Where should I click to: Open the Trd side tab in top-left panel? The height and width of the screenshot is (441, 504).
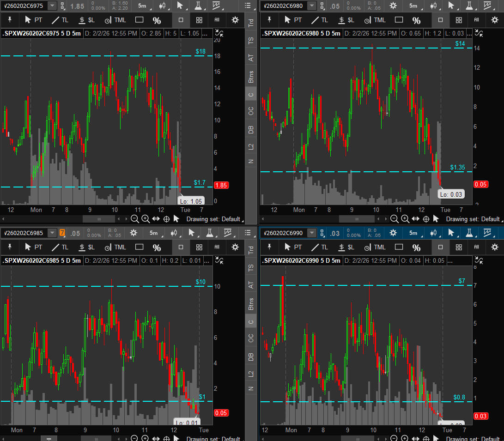251,23
